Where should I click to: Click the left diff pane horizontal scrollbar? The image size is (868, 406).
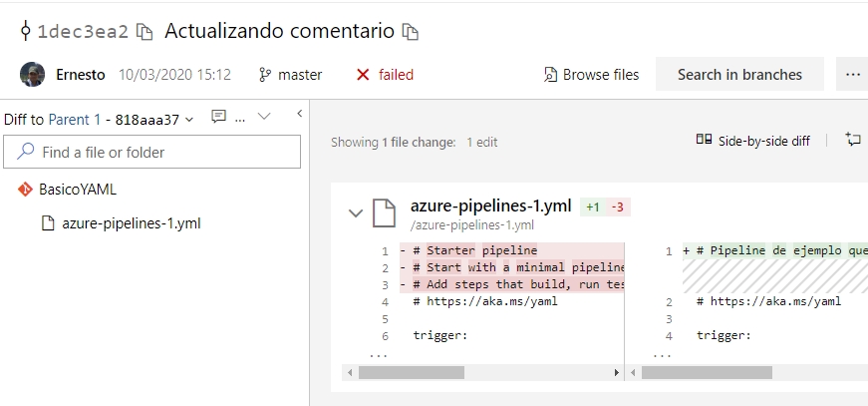pyautogui.click(x=482, y=373)
